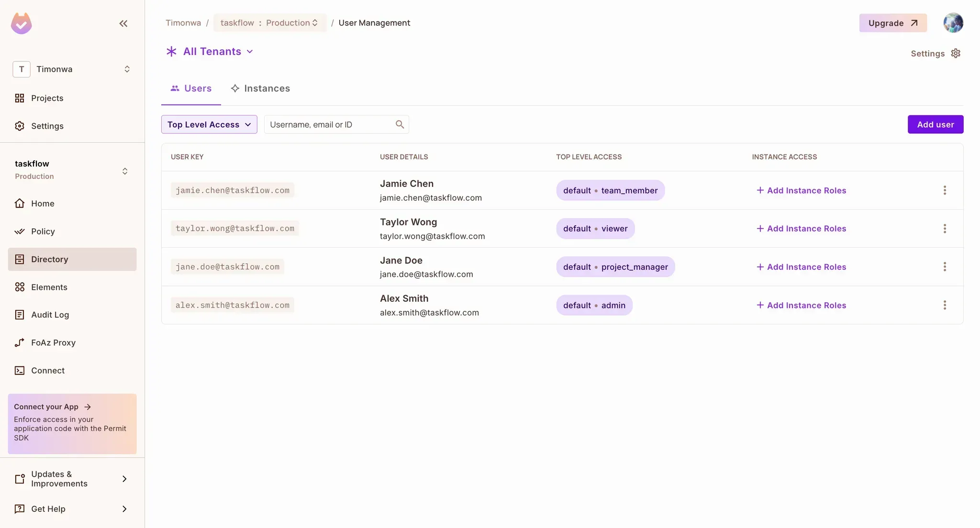The width and height of the screenshot is (980, 528).
Task: Expand Updates & Improvements menu
Action: point(72,479)
